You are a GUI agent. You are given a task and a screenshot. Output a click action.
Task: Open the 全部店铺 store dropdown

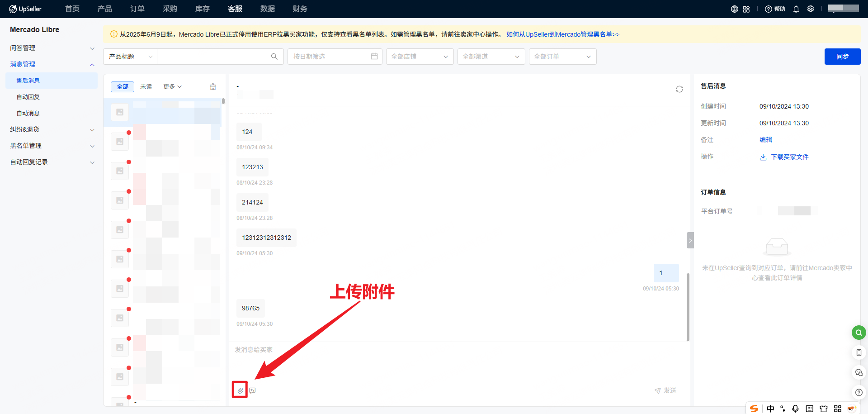420,57
